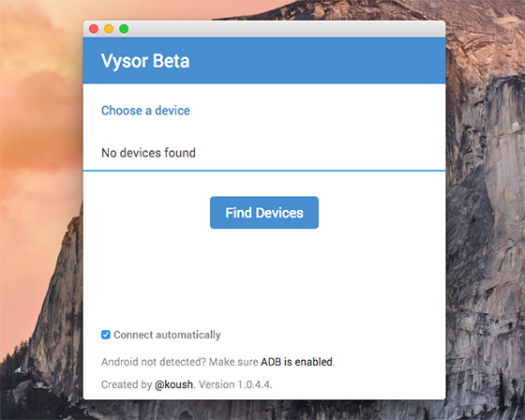Click the Vysor Beta header title
The height and width of the screenshot is (420, 525).
pyautogui.click(x=145, y=61)
